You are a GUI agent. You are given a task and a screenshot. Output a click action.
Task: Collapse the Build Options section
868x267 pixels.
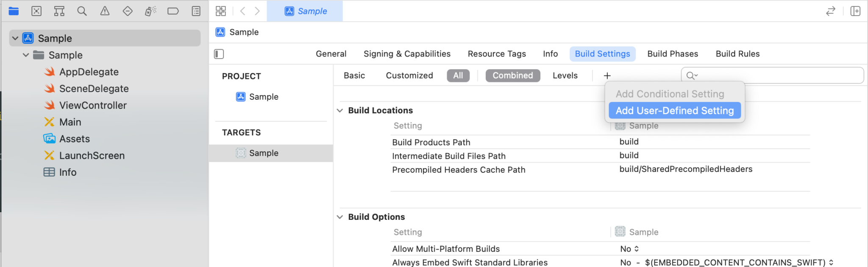[340, 216]
